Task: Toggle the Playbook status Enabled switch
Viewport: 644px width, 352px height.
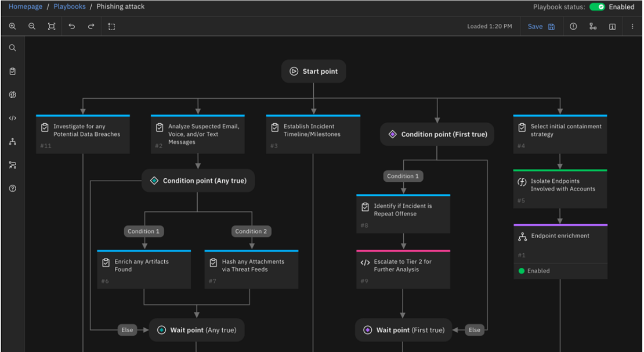Action: pyautogui.click(x=598, y=6)
